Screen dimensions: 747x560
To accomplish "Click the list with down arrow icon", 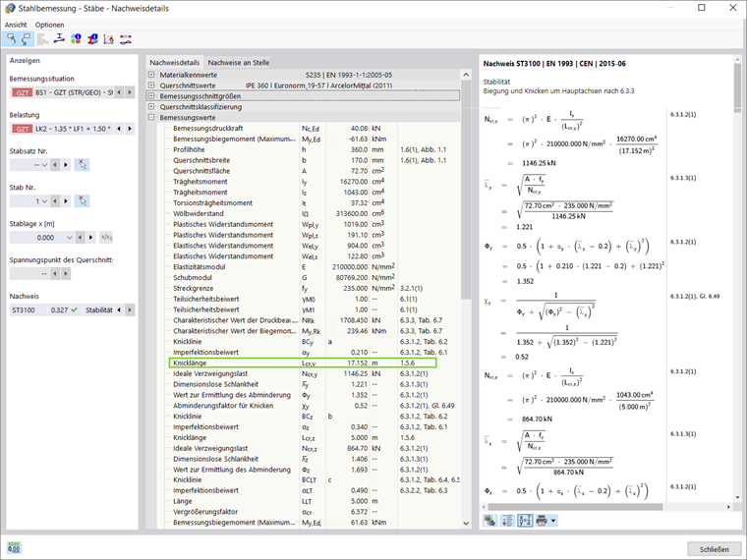I will (x=507, y=521).
